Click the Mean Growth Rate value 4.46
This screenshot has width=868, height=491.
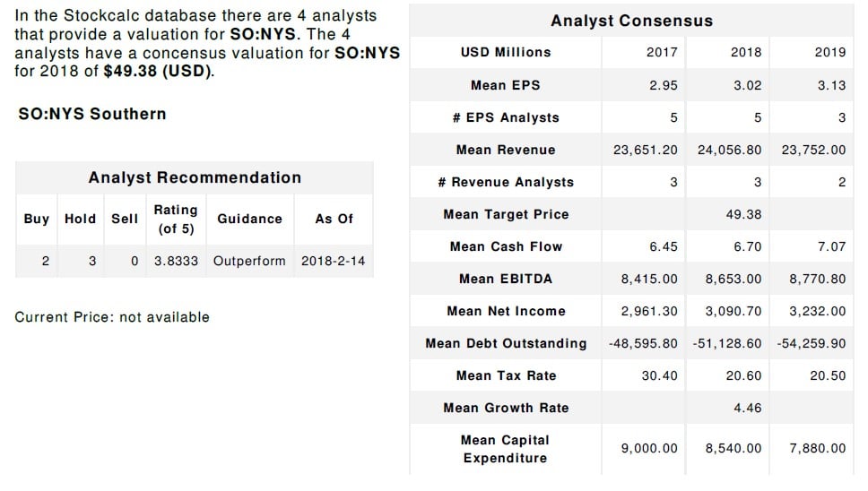(x=746, y=408)
